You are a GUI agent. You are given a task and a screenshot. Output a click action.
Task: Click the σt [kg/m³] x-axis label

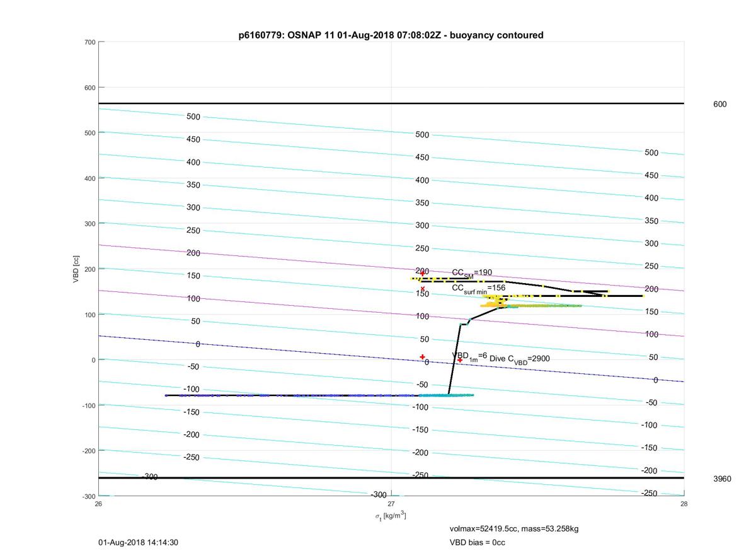point(391,516)
